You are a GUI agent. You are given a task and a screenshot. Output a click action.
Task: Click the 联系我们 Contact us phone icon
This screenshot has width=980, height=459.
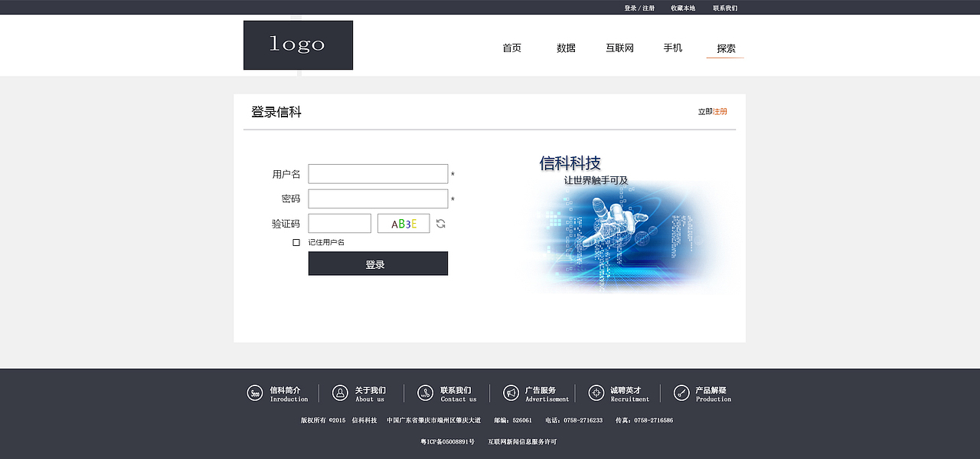point(425,392)
